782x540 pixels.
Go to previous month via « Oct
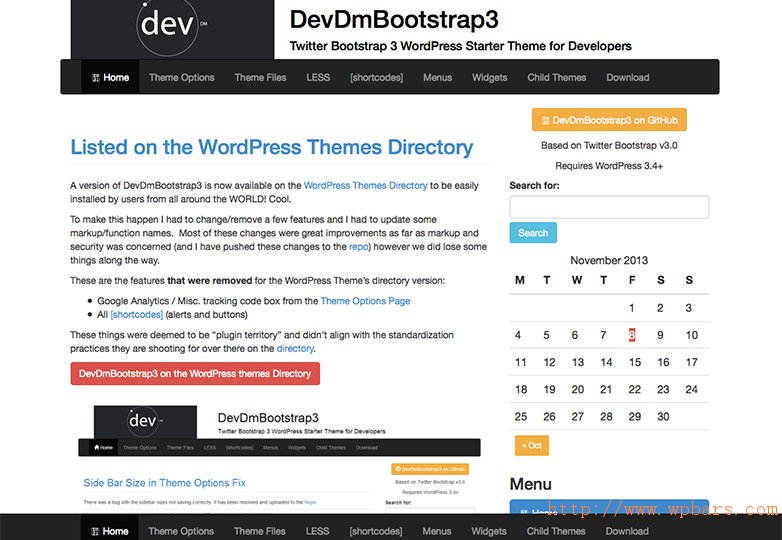coord(531,445)
